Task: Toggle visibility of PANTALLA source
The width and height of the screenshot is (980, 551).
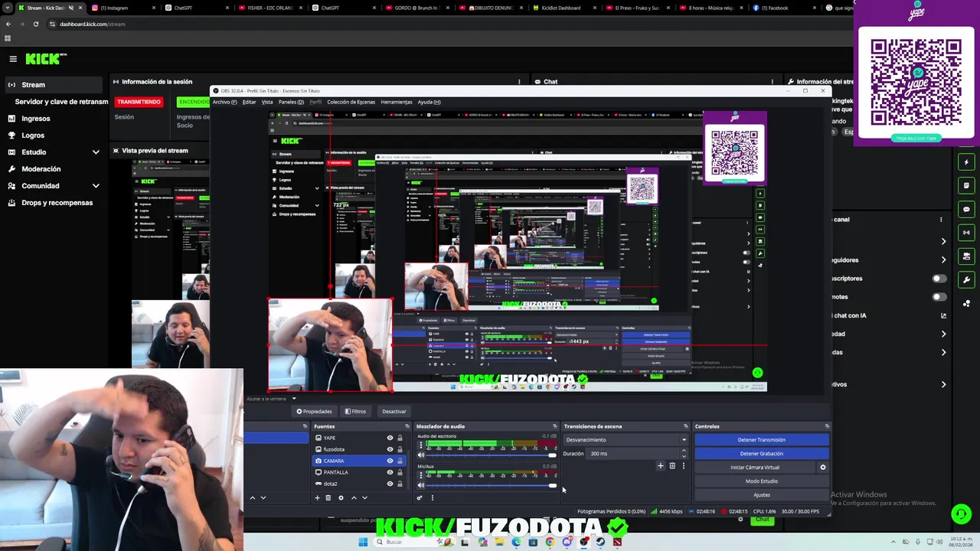Action: (x=390, y=472)
